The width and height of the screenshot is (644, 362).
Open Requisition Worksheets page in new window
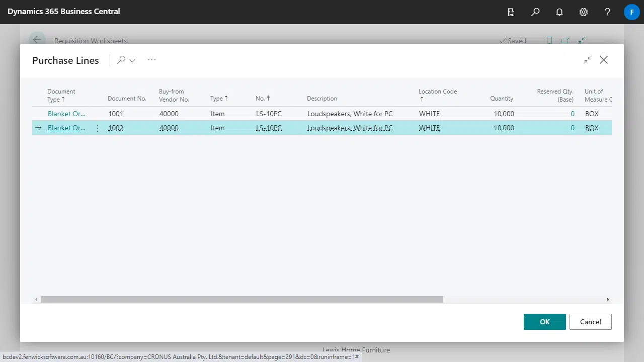pyautogui.click(x=565, y=41)
